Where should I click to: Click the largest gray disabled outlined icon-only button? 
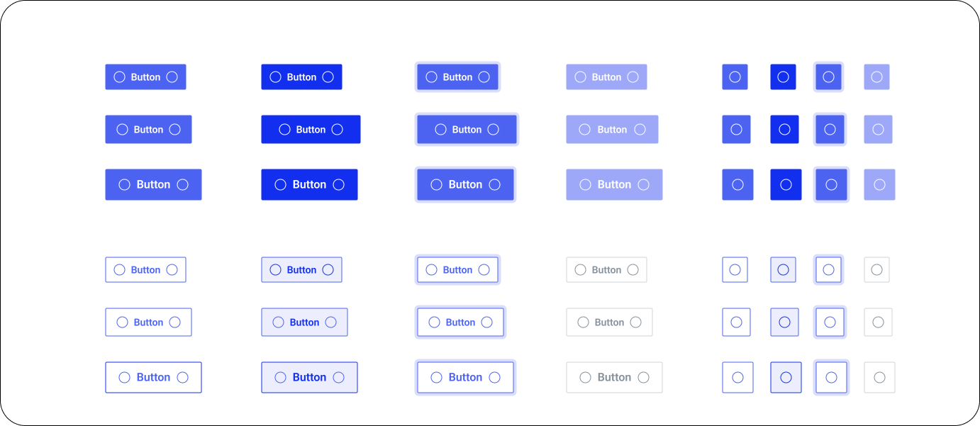(879, 378)
